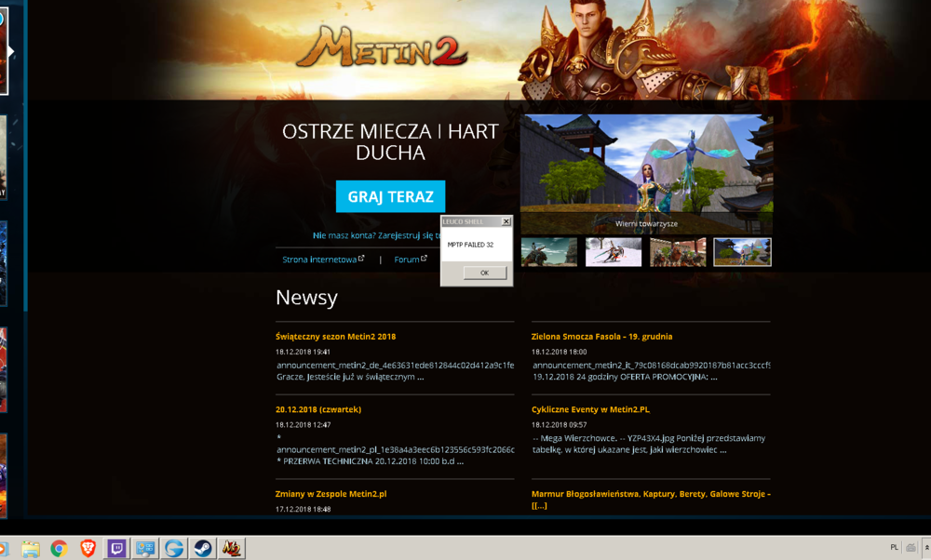Expand hidden system tray icons
This screenshot has height=560, width=931.
[x=927, y=548]
